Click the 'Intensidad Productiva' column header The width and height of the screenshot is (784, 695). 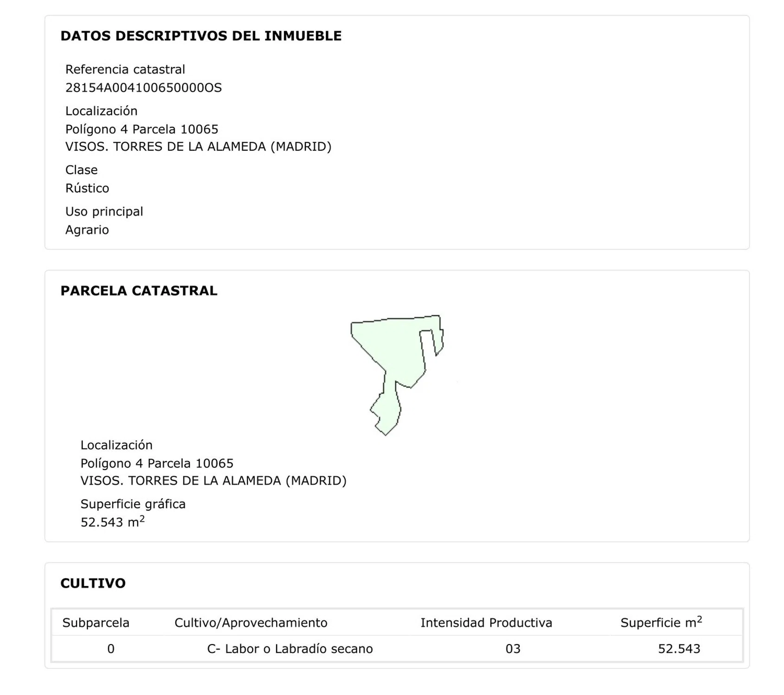(x=486, y=623)
